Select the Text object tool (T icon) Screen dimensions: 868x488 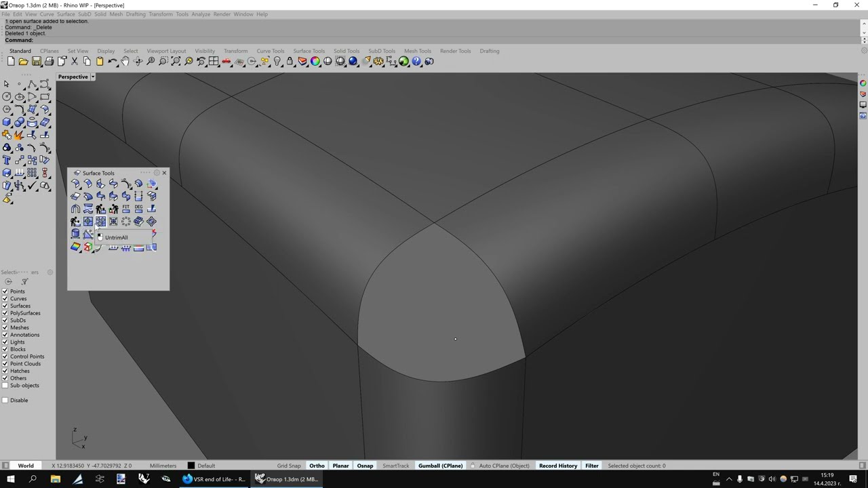7,160
